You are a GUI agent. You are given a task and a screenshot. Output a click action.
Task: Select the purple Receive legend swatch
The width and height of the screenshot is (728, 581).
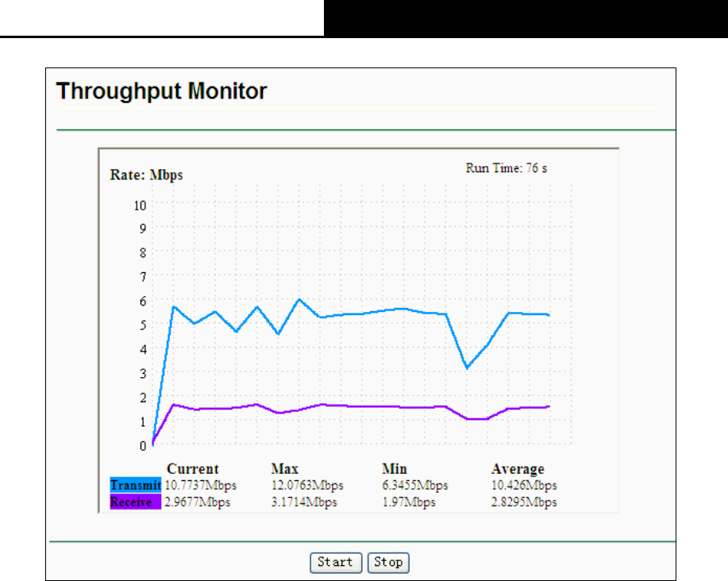coord(136,502)
